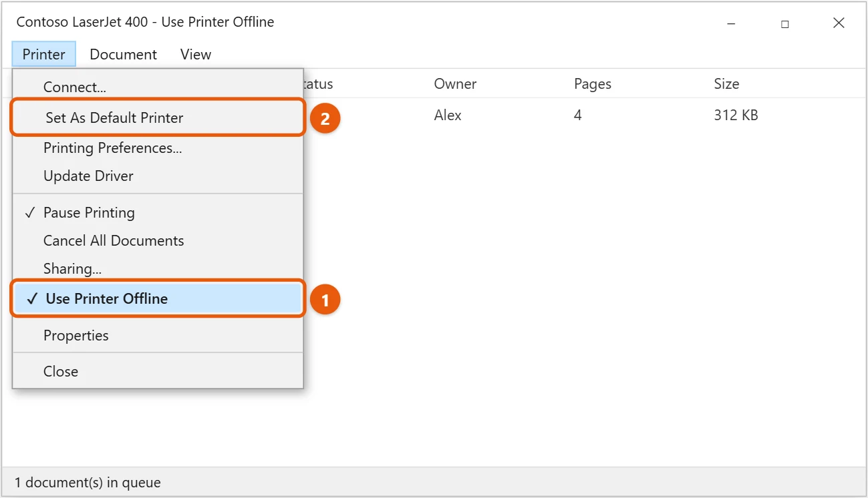
Task: Open the Printer menu
Action: coord(44,54)
